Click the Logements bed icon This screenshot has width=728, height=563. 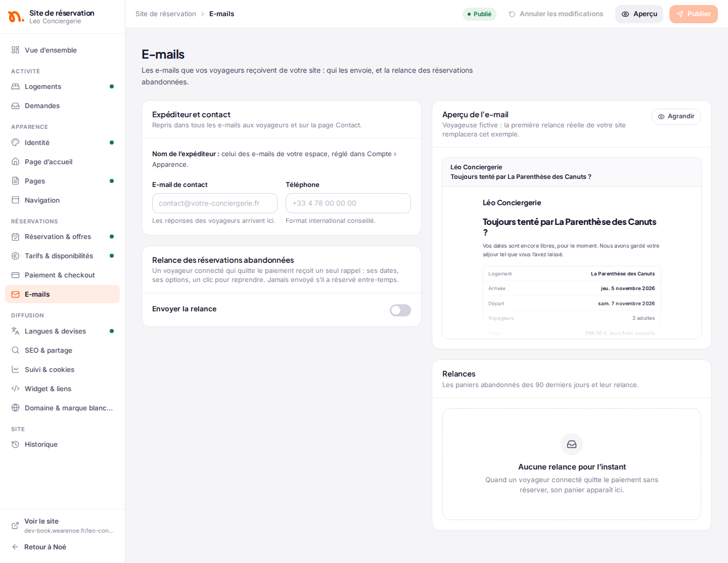click(x=15, y=86)
